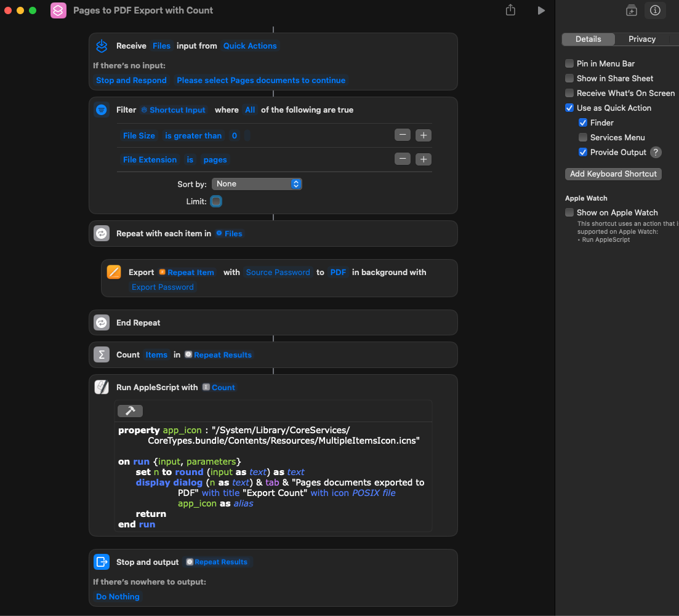This screenshot has width=679, height=616.
Task: Change the File Size filter property
Action: coord(139,136)
